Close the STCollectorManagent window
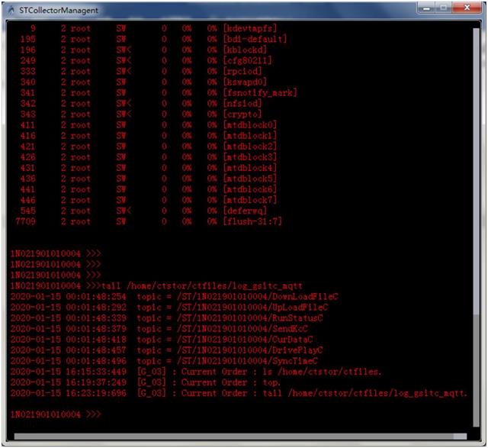 click(x=467, y=9)
